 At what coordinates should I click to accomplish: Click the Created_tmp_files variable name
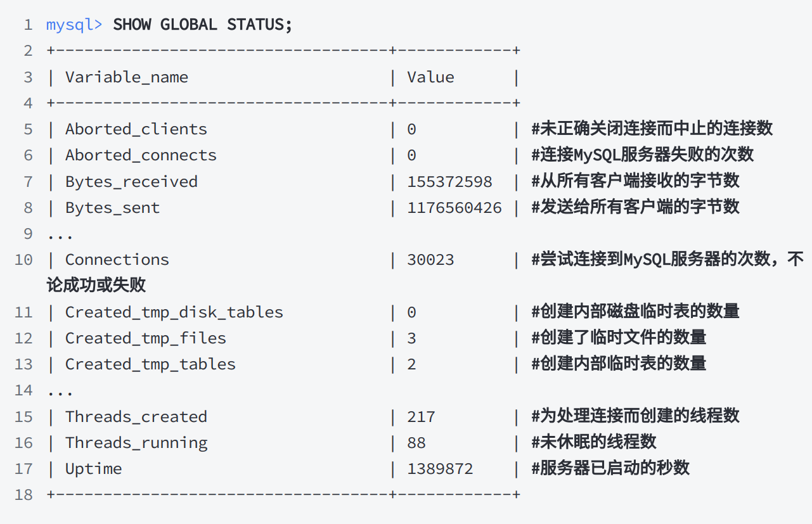click(146, 338)
